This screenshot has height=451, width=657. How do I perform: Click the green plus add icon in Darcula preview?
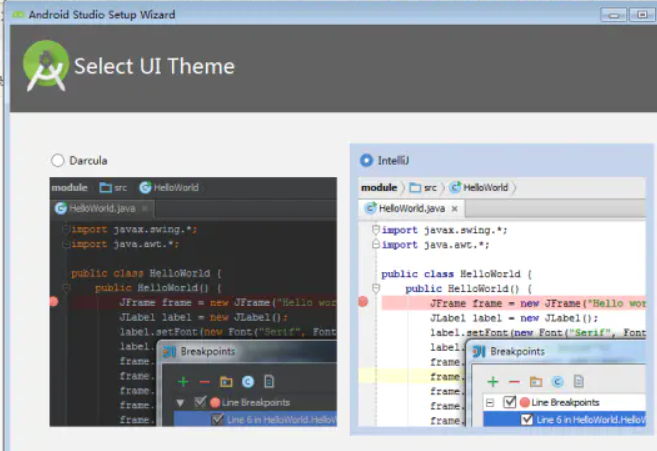(x=183, y=382)
